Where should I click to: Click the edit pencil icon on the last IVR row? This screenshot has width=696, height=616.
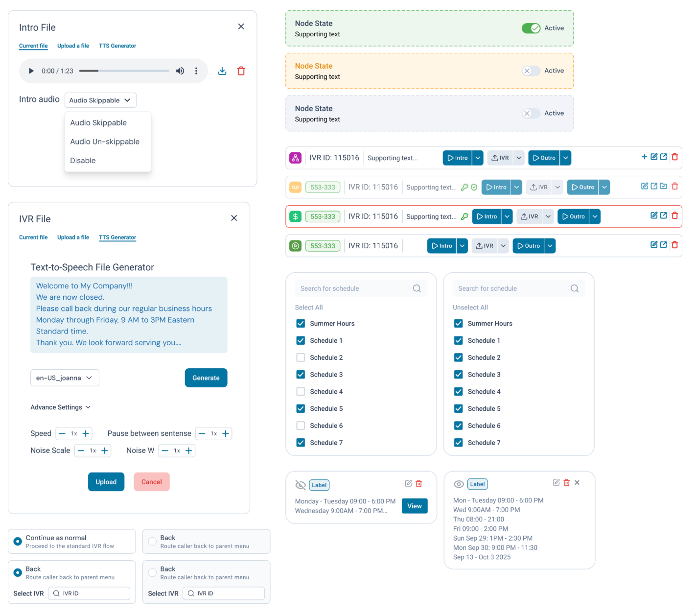654,245
